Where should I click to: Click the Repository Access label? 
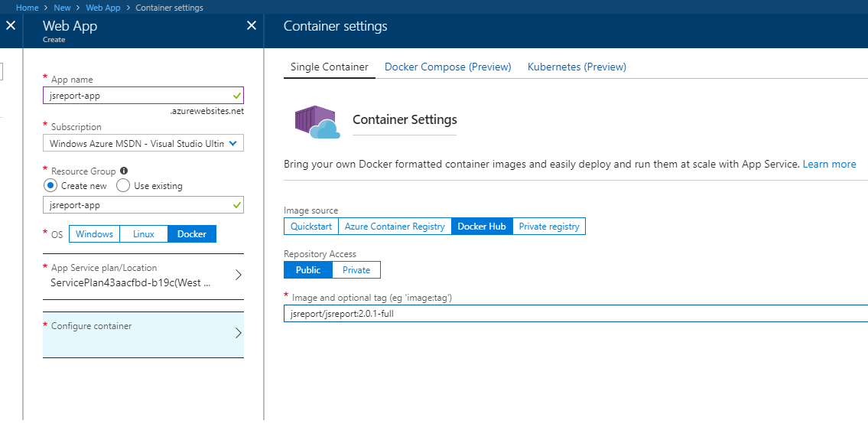pos(320,254)
